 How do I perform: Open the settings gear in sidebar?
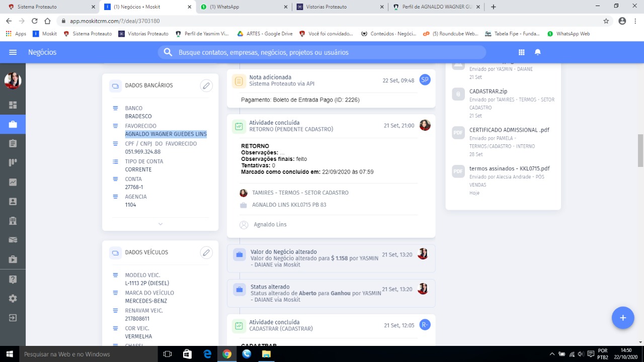pos(13,298)
